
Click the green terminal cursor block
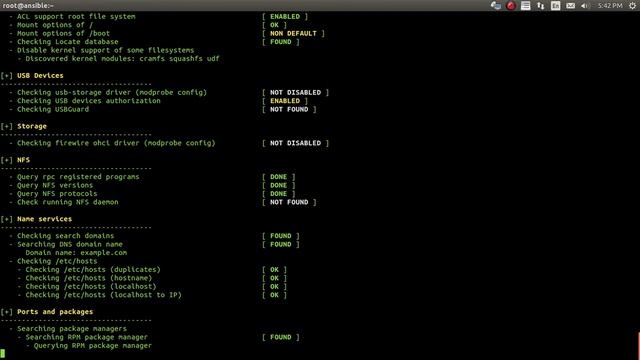coord(2,353)
